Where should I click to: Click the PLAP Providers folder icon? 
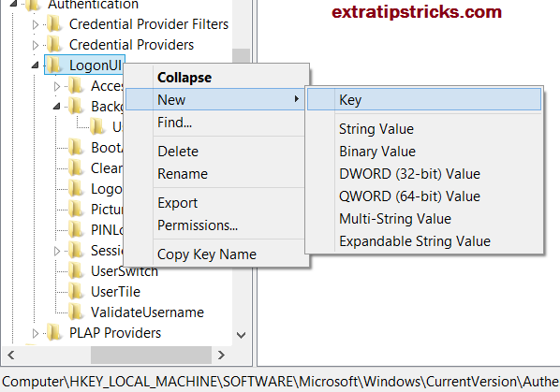click(54, 333)
